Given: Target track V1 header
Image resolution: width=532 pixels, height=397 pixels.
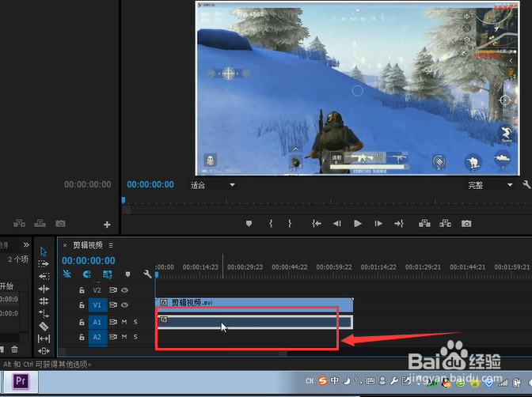Looking at the screenshot, I should 97,305.
